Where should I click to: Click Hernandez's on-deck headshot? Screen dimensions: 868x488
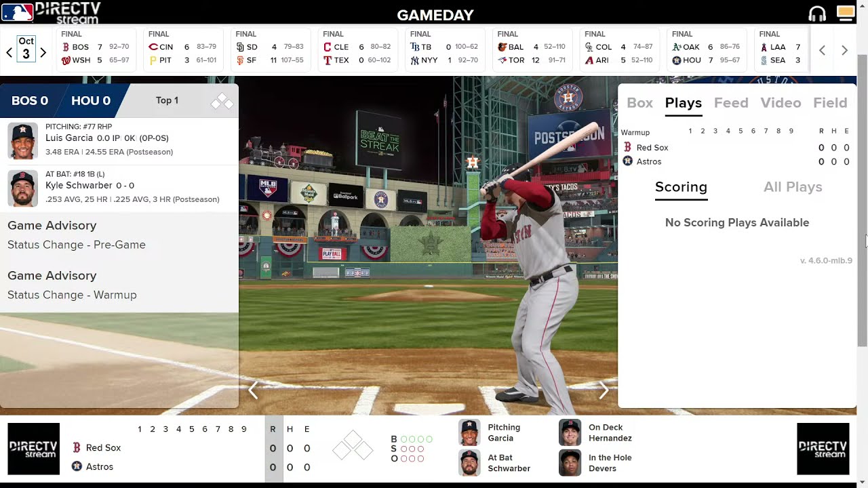tap(570, 432)
